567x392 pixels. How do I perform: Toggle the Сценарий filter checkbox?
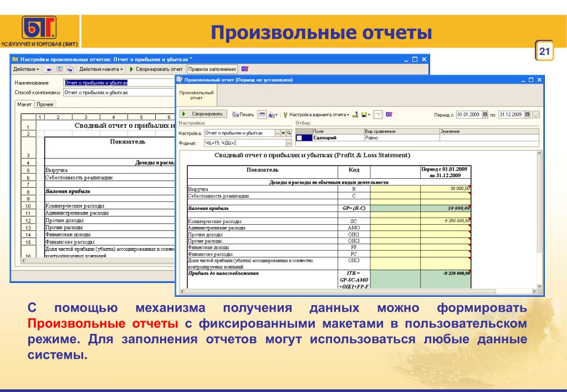tap(299, 138)
